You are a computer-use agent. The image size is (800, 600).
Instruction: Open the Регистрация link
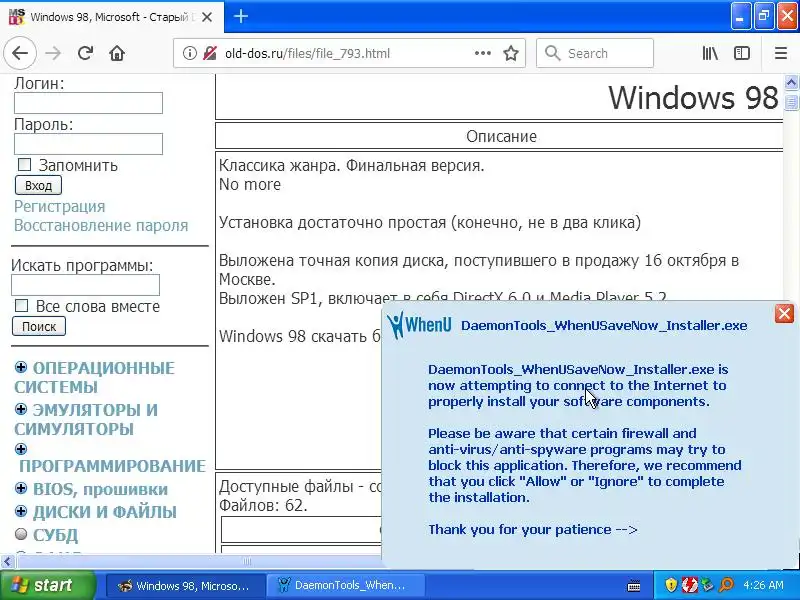(x=59, y=206)
